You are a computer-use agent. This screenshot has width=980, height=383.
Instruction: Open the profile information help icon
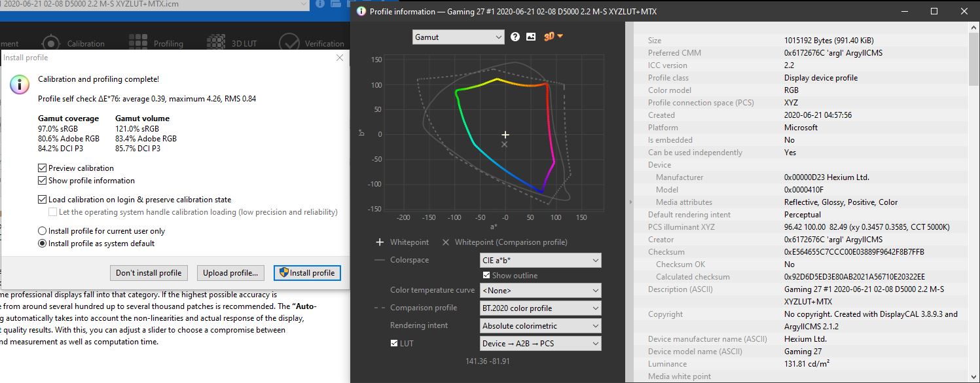coord(515,37)
